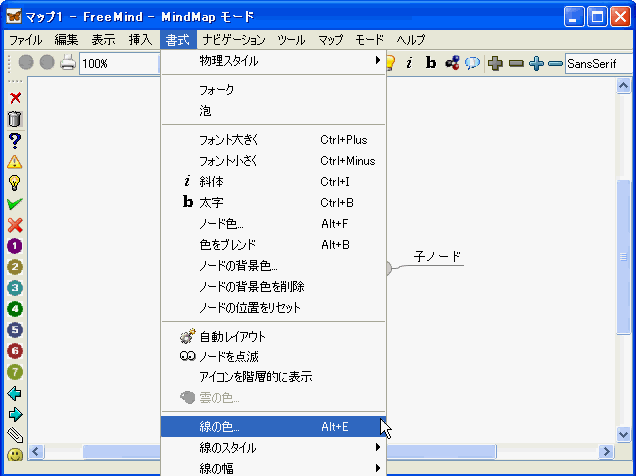
Task: Add priority 2 number icon
Action: click(x=15, y=267)
